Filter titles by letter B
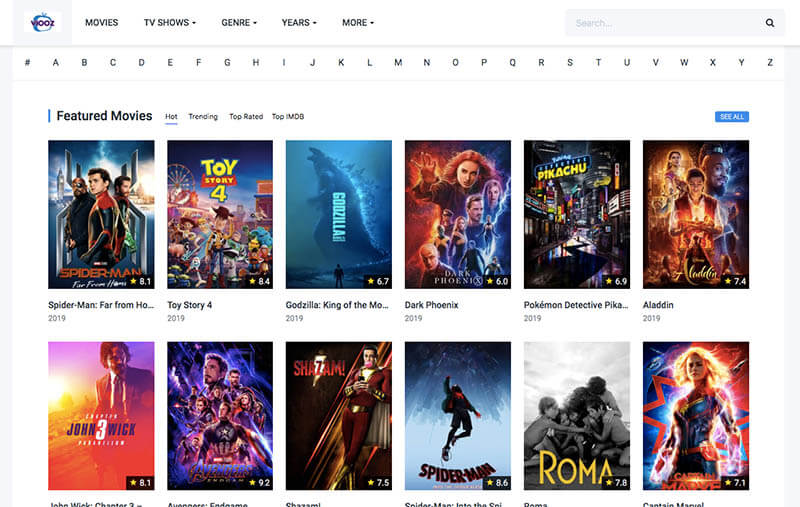 click(84, 62)
